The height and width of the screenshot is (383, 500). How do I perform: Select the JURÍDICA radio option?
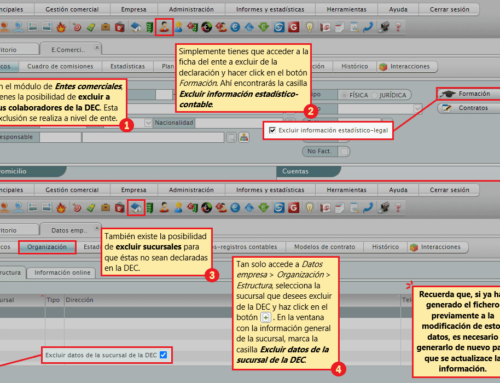(375, 95)
